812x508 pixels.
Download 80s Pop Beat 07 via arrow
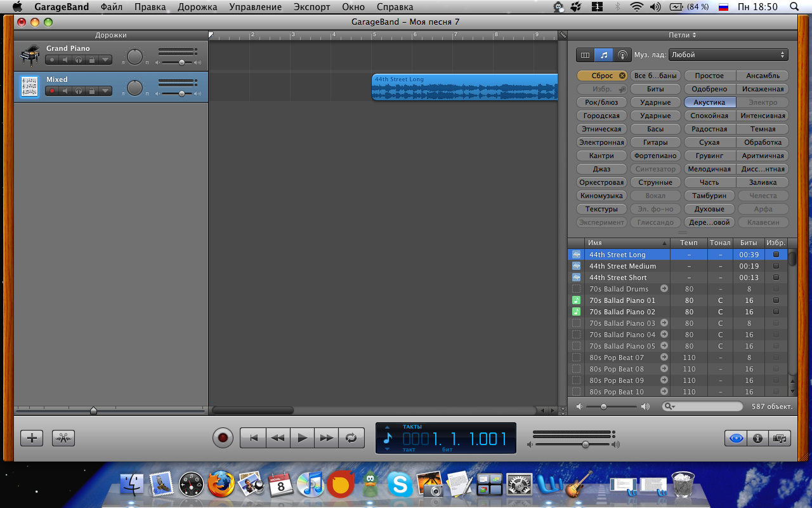point(664,358)
